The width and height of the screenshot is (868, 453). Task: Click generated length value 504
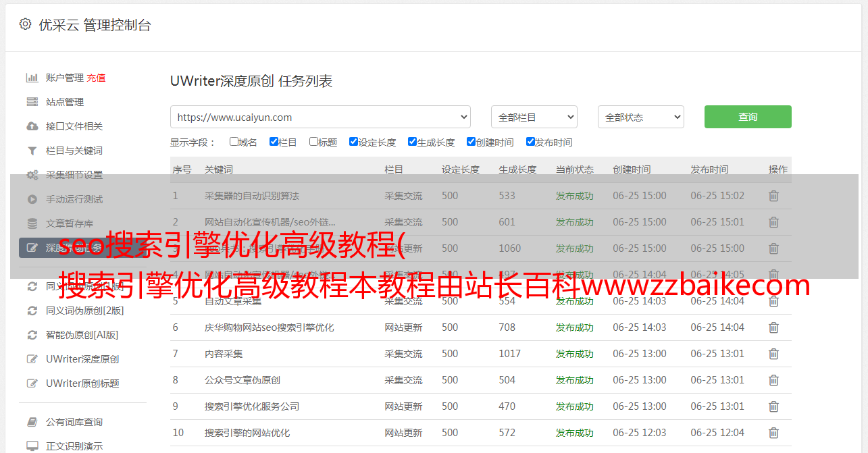507,380
